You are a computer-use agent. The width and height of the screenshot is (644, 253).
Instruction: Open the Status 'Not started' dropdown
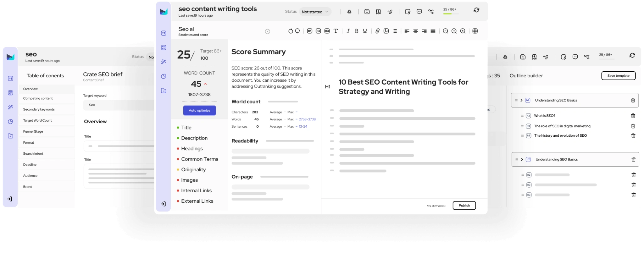click(x=315, y=12)
